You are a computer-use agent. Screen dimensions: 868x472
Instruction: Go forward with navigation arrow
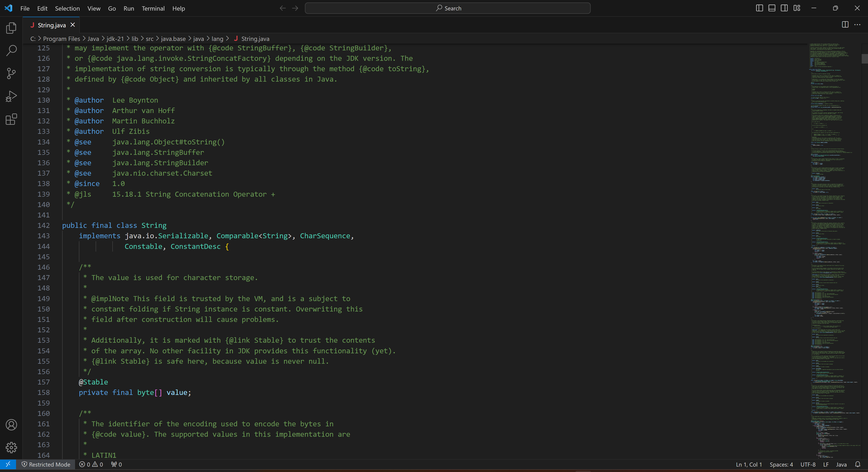tap(295, 8)
